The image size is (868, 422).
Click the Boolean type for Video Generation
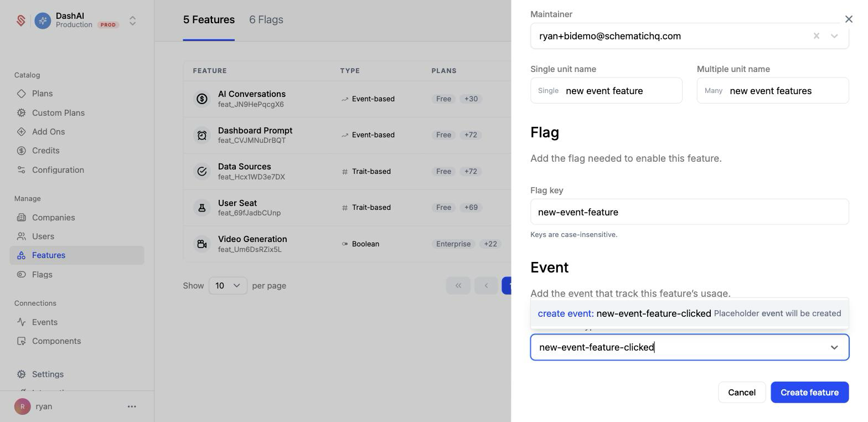click(360, 244)
